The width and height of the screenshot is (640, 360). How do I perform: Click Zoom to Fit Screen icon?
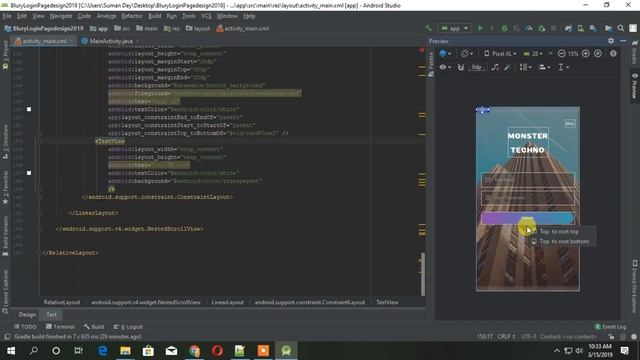[598, 53]
